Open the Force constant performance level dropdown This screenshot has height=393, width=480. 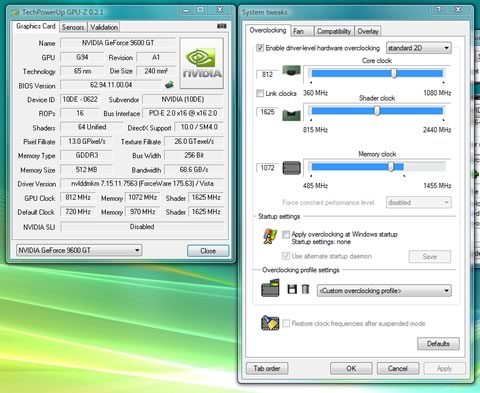click(419, 202)
